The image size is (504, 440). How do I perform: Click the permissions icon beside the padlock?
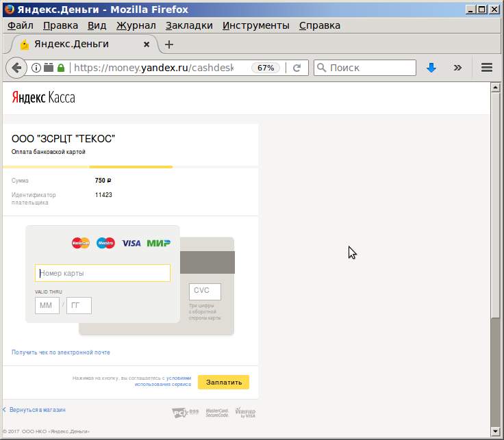pos(49,68)
